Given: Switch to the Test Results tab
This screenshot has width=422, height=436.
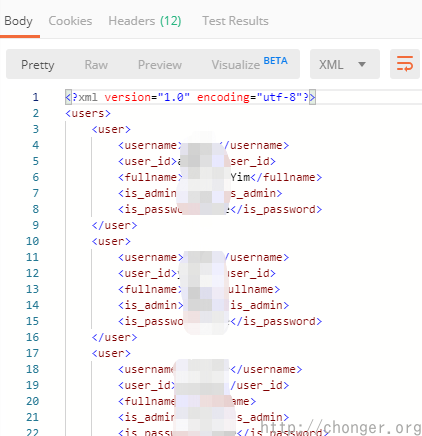Looking at the screenshot, I should tap(235, 21).
